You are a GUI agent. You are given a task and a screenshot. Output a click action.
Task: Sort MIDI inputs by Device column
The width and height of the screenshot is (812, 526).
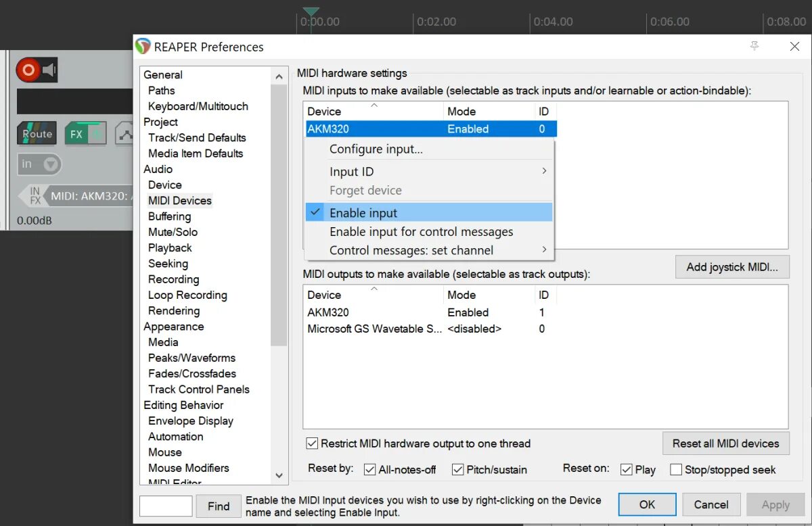[374, 111]
